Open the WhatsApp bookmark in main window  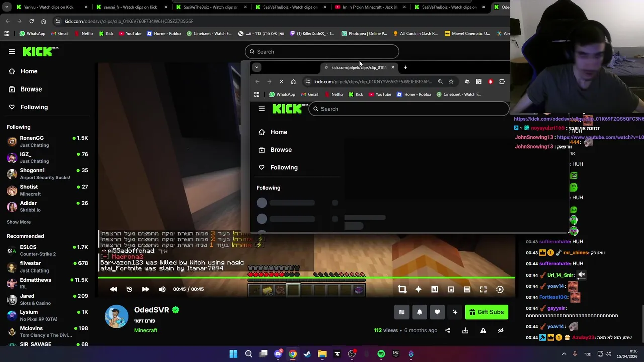click(32, 33)
